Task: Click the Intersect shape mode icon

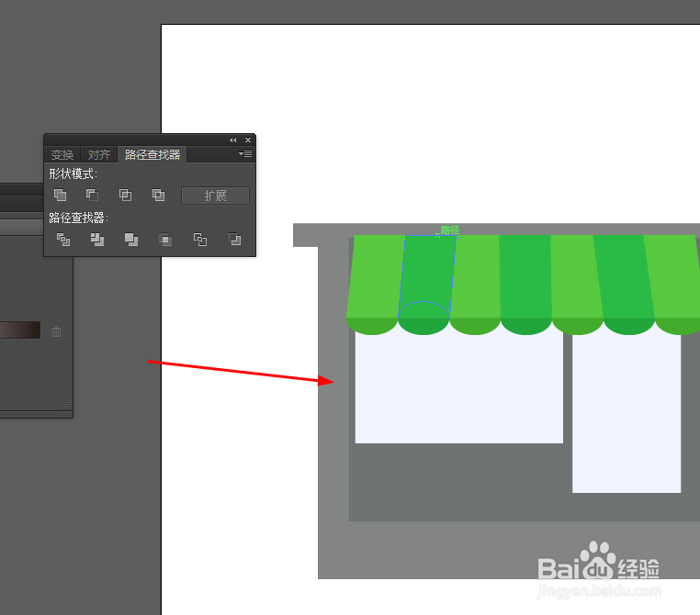Action: (125, 195)
